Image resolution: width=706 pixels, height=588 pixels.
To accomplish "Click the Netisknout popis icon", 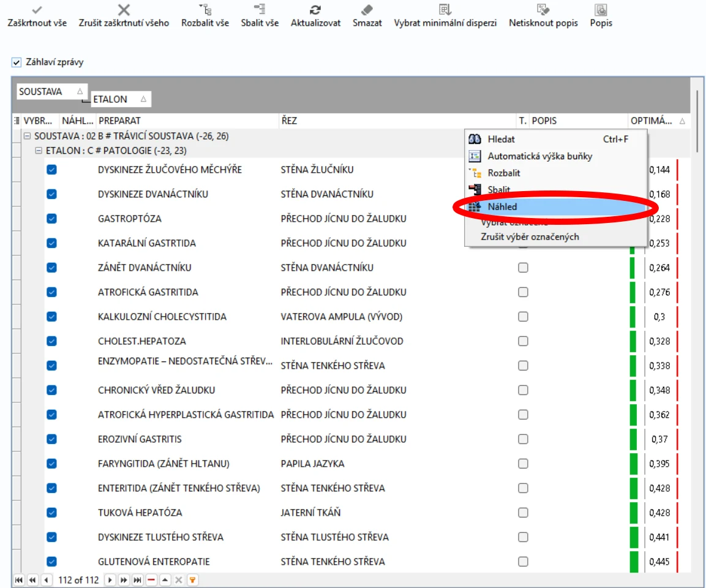I will [x=543, y=9].
